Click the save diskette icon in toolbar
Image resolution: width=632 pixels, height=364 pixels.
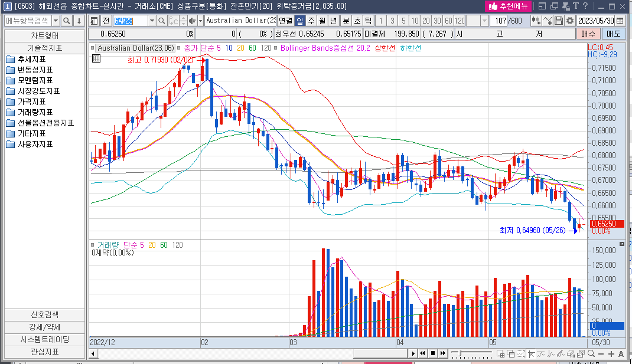559,21
